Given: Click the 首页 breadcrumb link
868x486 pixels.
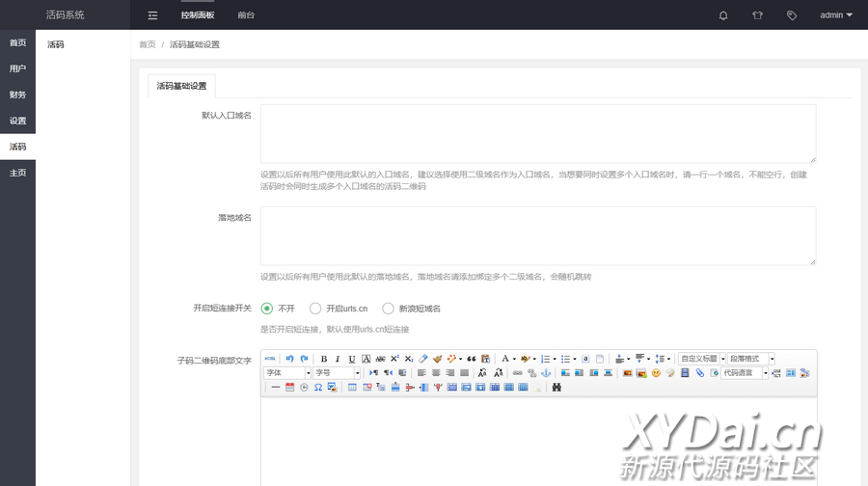Looking at the screenshot, I should (147, 44).
